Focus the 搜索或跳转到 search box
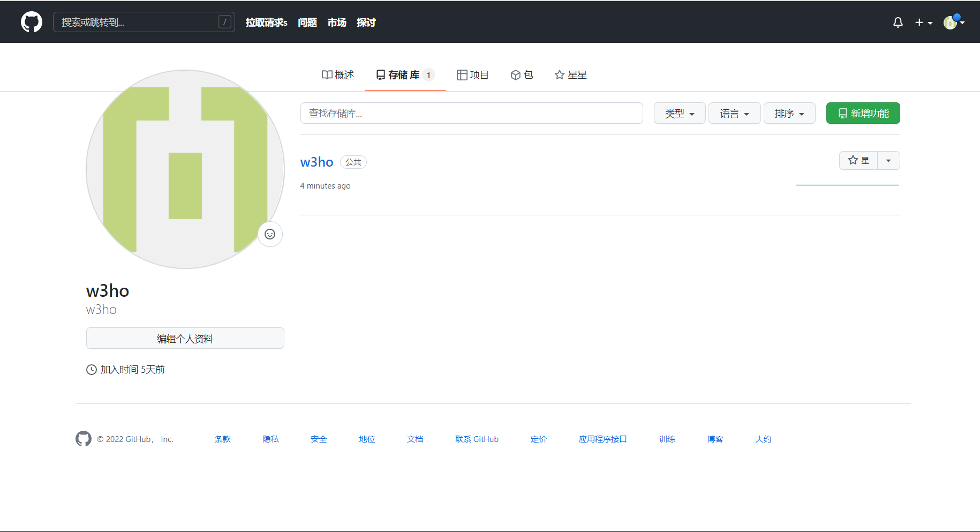 [144, 22]
